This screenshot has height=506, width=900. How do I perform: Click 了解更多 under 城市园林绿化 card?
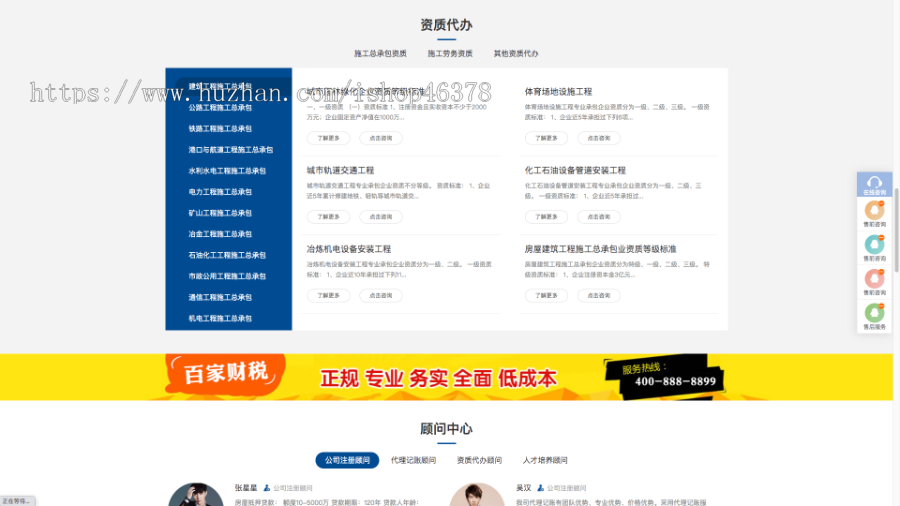click(x=328, y=138)
